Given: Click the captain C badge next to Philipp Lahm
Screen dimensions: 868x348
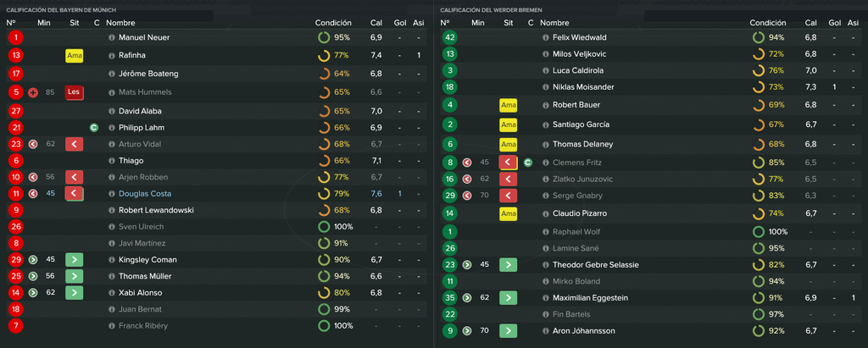Looking at the screenshot, I should (94, 128).
